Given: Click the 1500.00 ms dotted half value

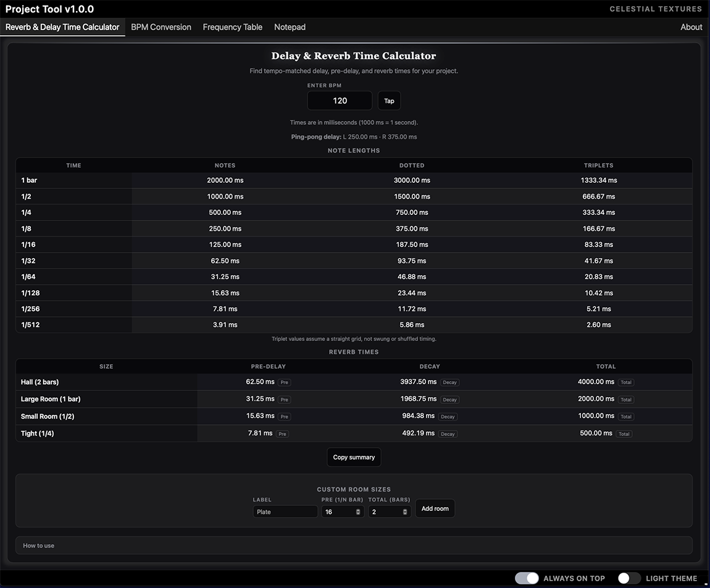Looking at the screenshot, I should click(x=412, y=196).
